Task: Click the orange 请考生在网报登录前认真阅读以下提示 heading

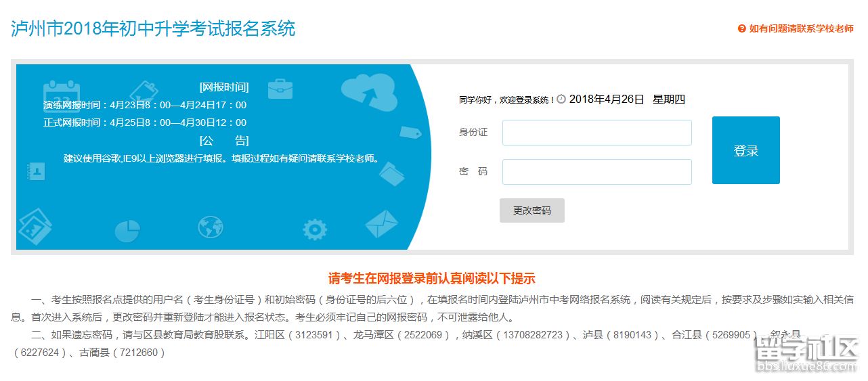Action: click(x=432, y=278)
